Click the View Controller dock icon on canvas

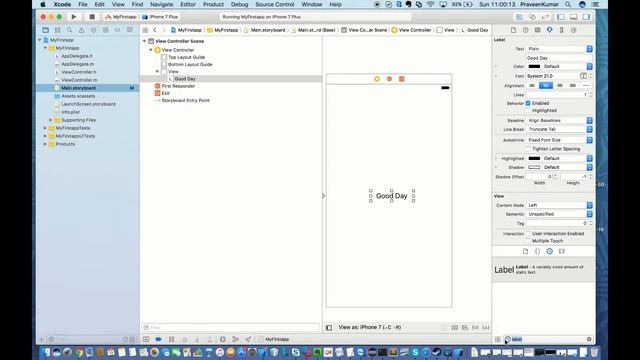(377, 79)
